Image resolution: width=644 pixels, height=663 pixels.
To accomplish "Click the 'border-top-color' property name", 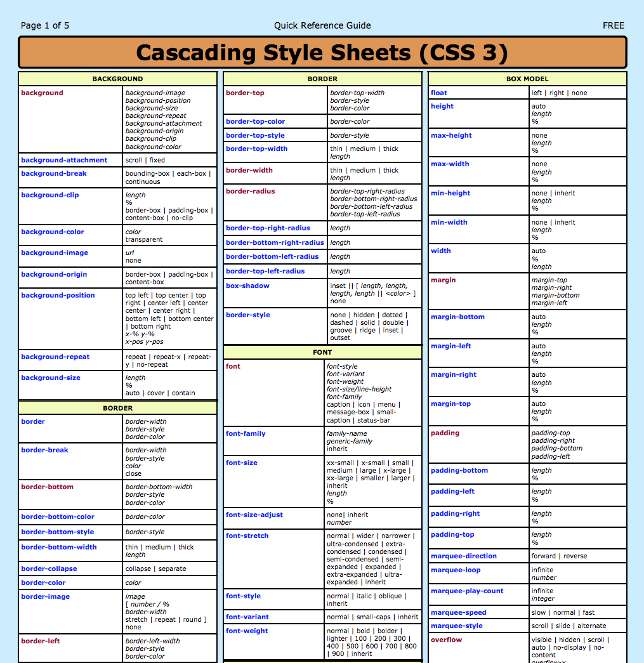I will click(256, 121).
